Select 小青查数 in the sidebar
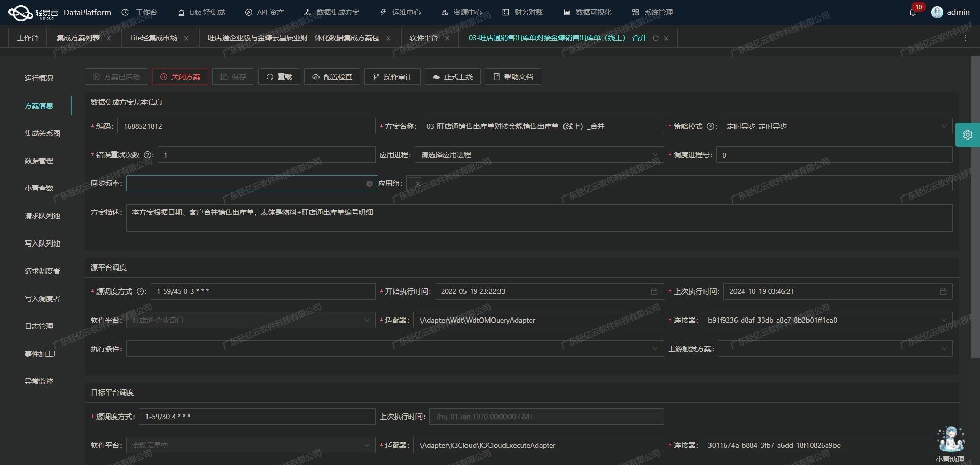980x465 pixels. 39,188
